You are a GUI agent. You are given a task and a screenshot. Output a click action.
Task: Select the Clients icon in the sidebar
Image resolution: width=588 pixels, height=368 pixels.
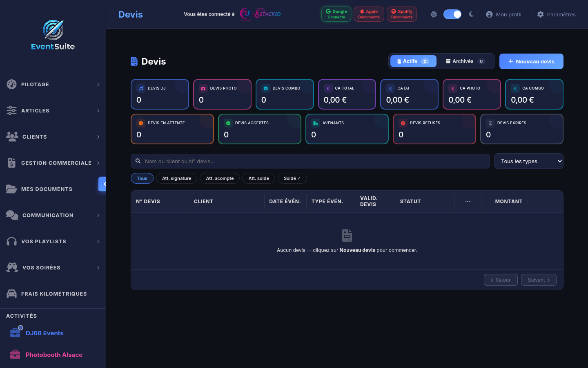pyautogui.click(x=11, y=137)
